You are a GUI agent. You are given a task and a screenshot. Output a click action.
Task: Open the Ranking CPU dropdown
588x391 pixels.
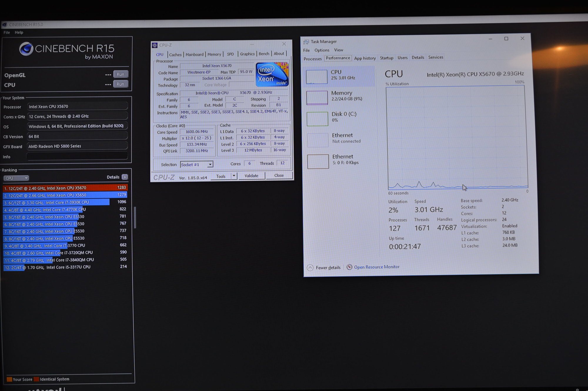pyautogui.click(x=16, y=178)
